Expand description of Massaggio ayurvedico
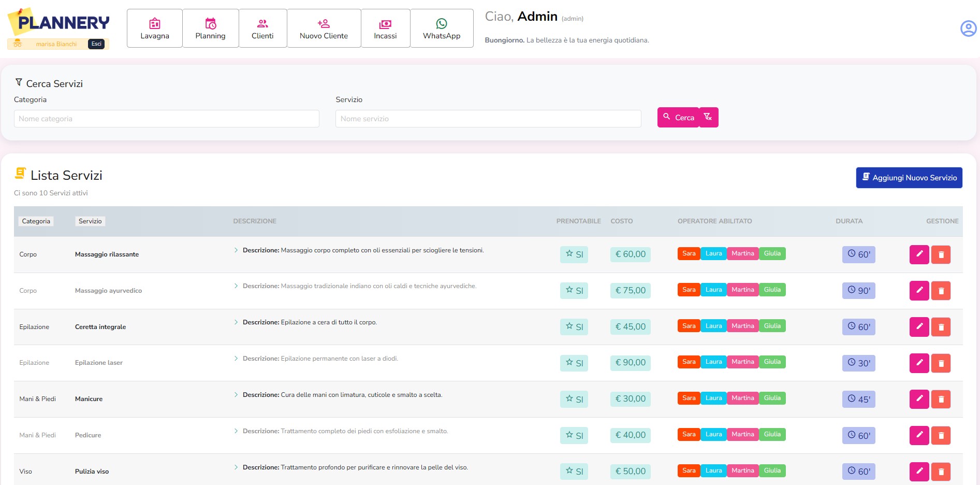The image size is (980, 485). 236,286
